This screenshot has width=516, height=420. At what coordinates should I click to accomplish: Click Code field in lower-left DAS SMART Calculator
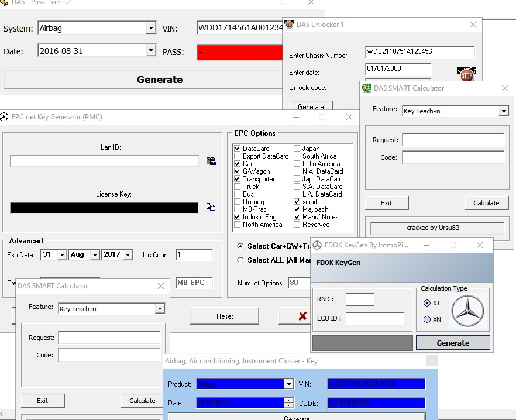pos(109,355)
